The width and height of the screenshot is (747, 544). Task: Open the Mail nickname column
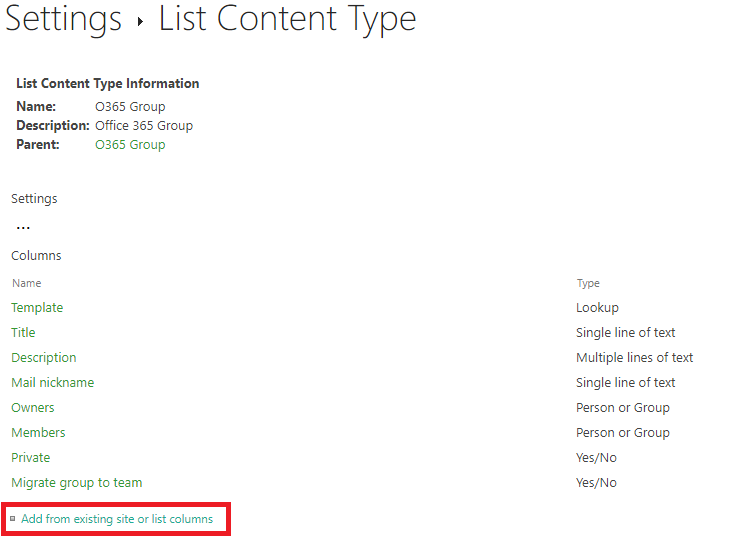coord(53,383)
